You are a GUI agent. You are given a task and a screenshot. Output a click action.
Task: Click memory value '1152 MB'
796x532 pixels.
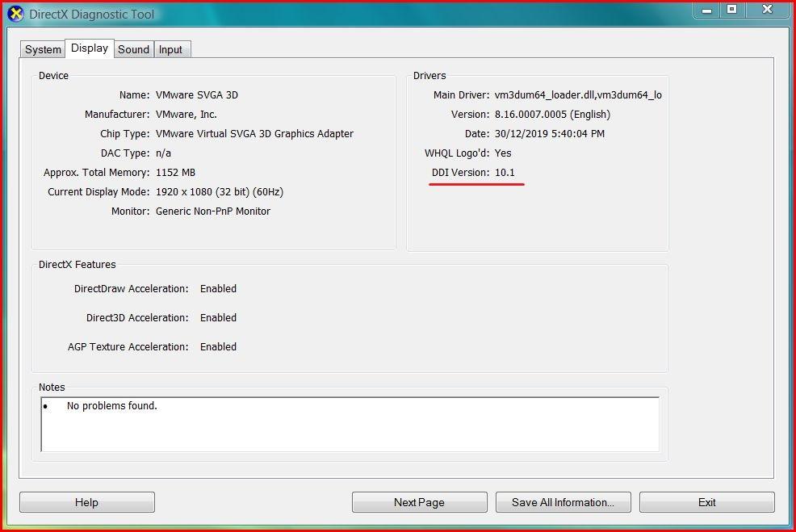tap(176, 172)
